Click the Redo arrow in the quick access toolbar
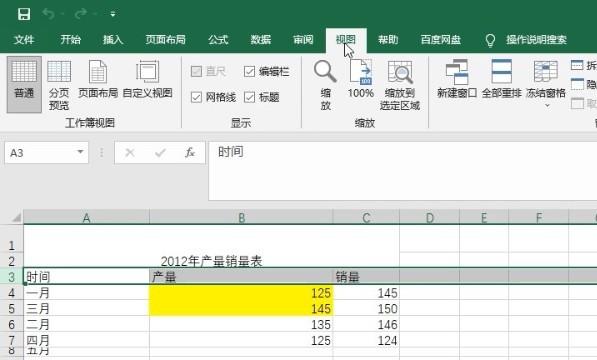The width and height of the screenshot is (597, 360). click(x=81, y=14)
